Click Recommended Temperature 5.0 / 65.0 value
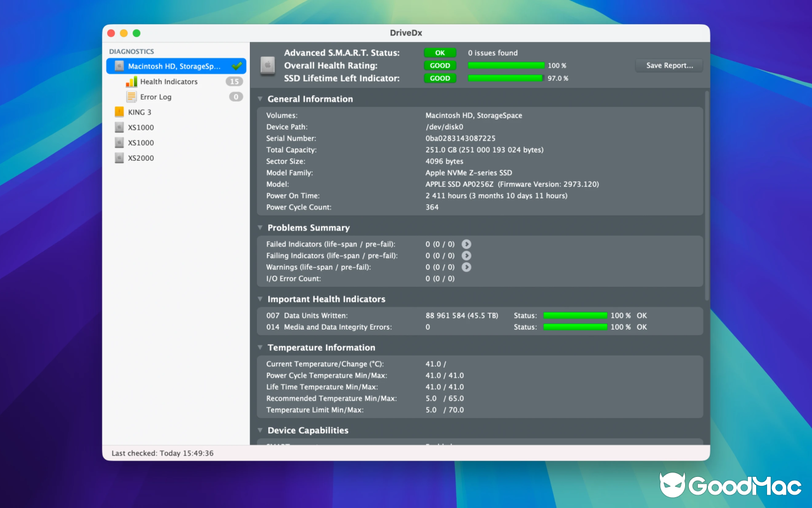This screenshot has width=812, height=508. coord(445,398)
